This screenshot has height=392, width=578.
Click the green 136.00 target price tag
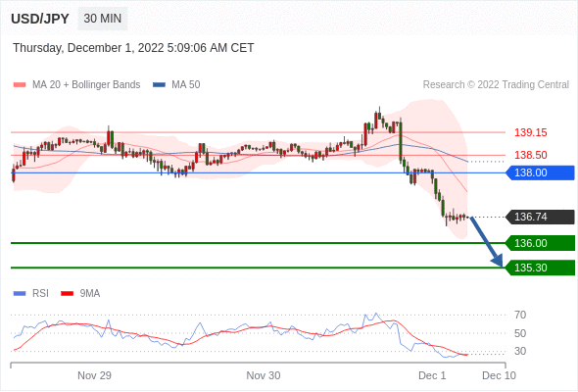click(x=540, y=243)
